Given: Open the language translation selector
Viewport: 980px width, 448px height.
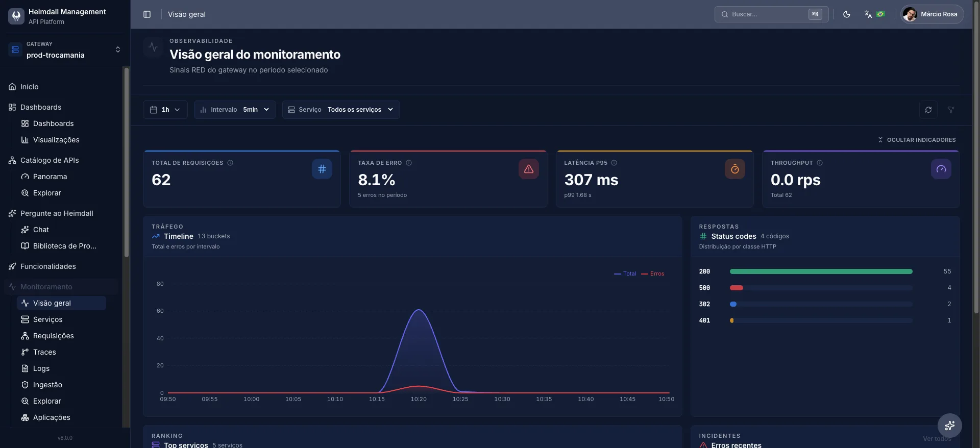Looking at the screenshot, I should click(x=874, y=14).
